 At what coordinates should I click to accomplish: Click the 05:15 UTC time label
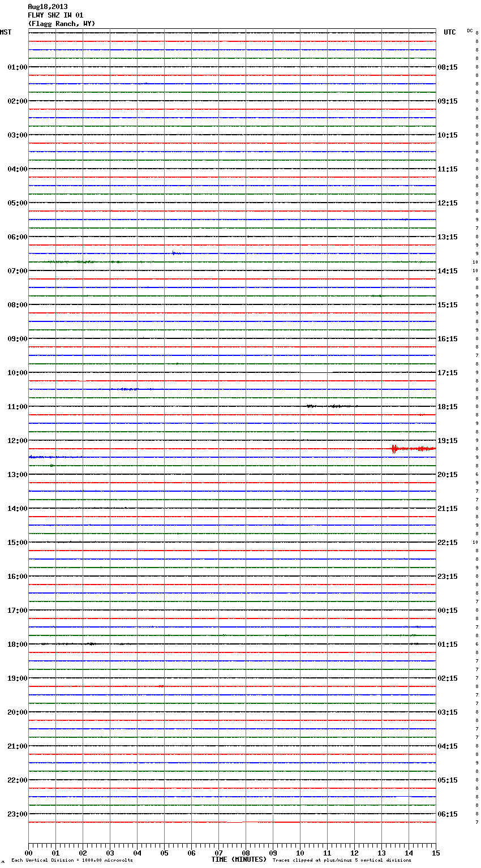(448, 780)
